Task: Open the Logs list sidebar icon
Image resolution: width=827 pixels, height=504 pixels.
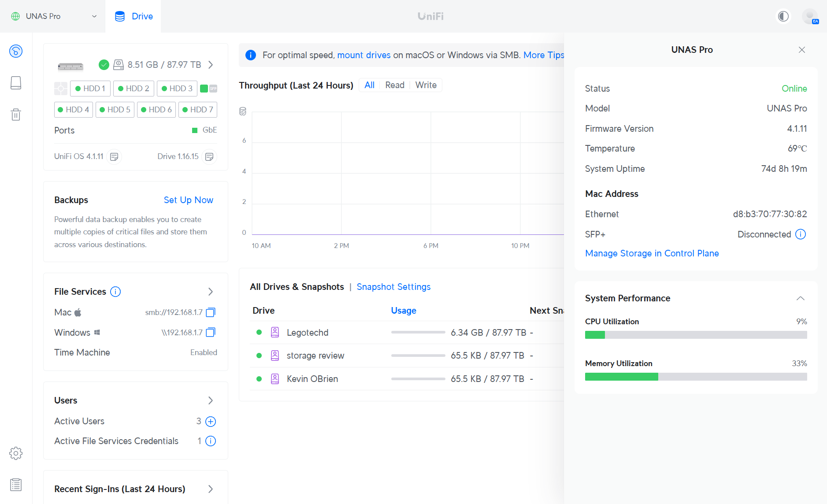Action: 16,485
